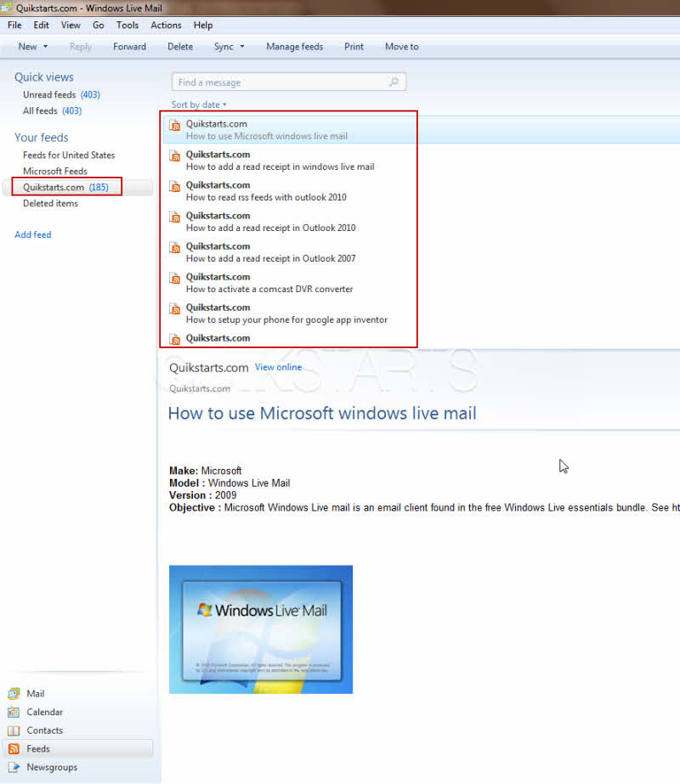Open the Edit menu
The width and height of the screenshot is (680, 784).
point(41,25)
